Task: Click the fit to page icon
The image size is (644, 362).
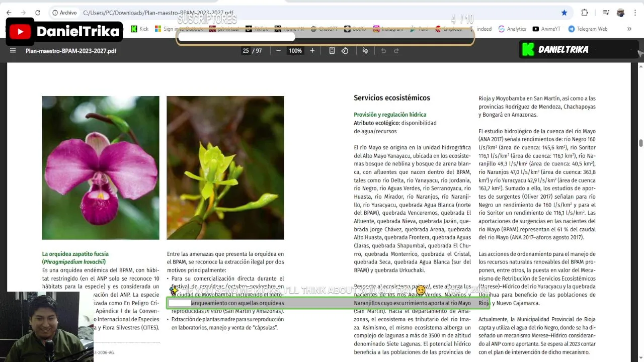Action: pos(332,50)
